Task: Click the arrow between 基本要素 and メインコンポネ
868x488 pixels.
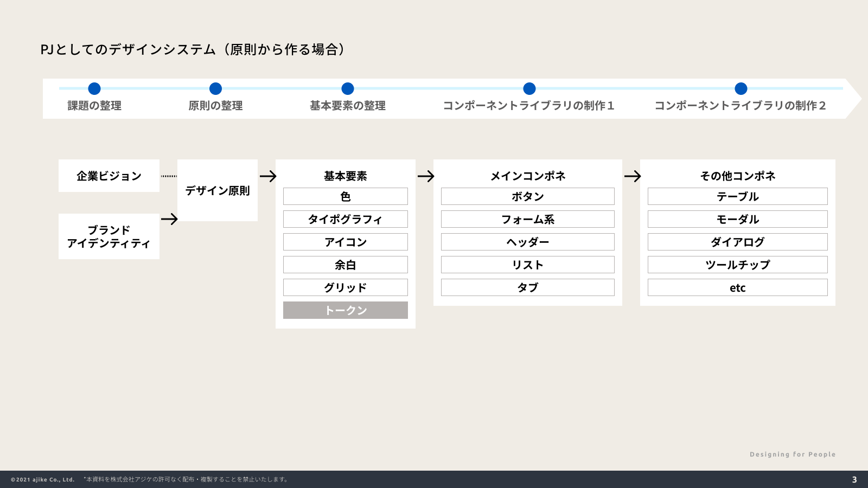Action: pyautogui.click(x=426, y=176)
